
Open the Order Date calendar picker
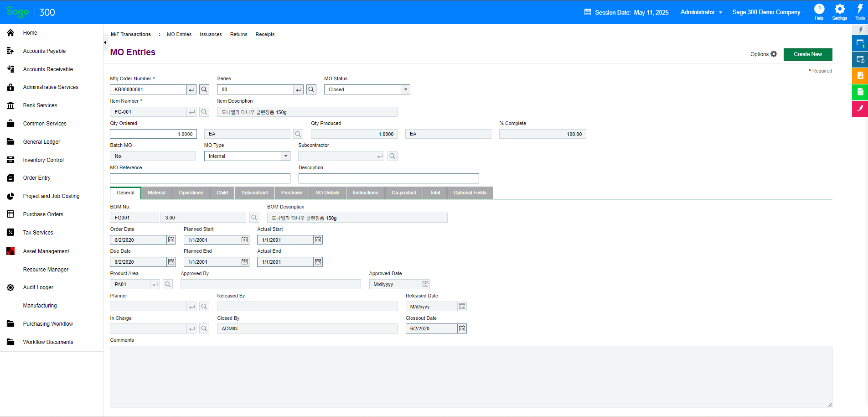(x=171, y=240)
